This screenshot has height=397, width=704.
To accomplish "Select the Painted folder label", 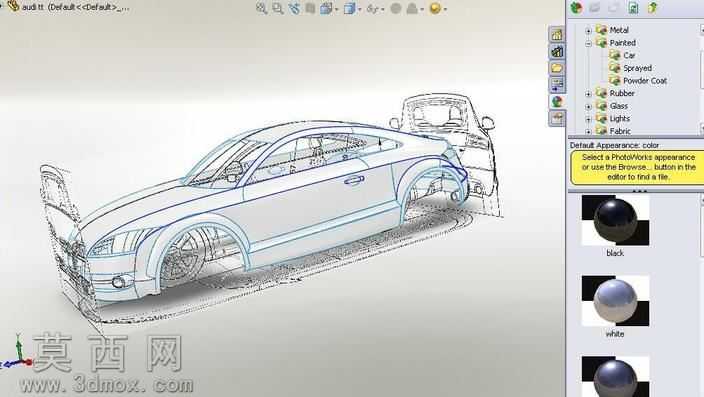I will click(622, 43).
